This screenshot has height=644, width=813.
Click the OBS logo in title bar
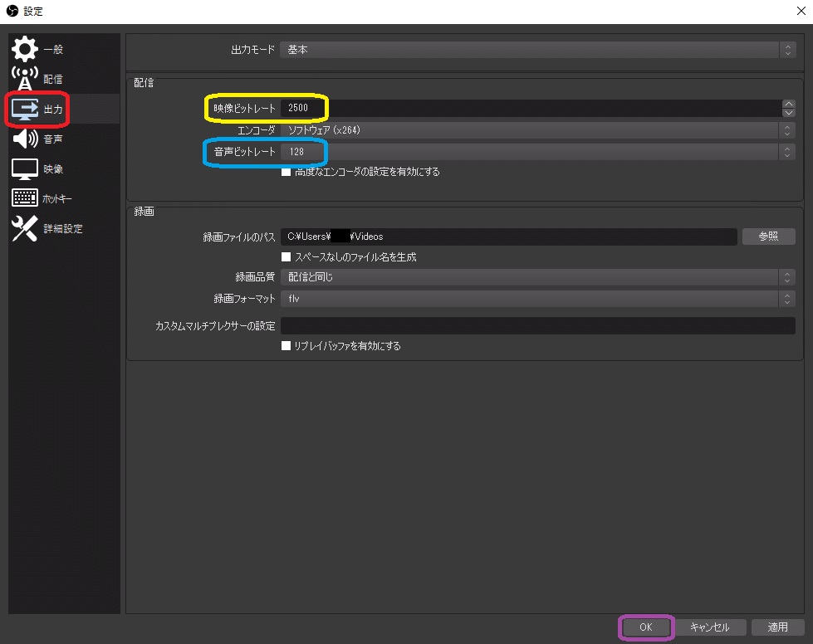pyautogui.click(x=11, y=11)
